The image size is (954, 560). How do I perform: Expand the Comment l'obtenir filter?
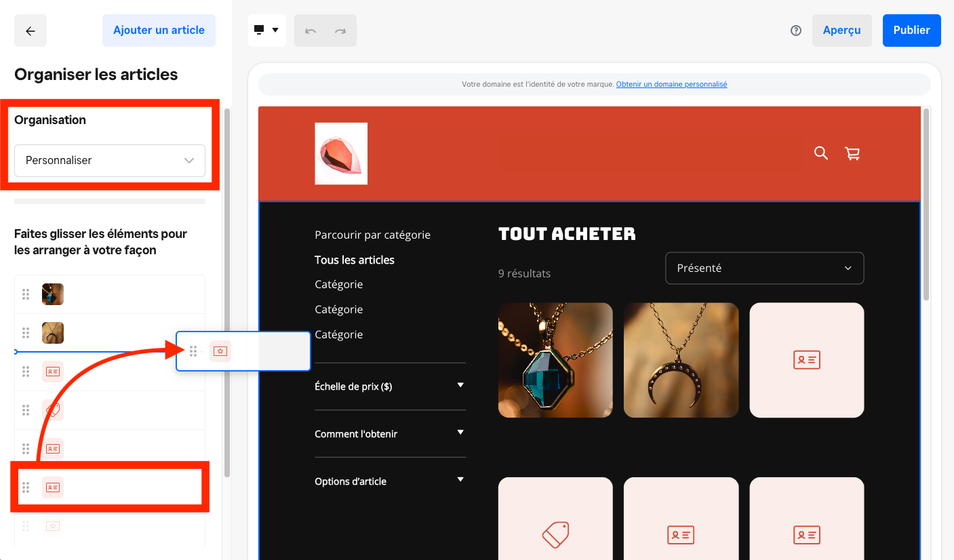390,434
